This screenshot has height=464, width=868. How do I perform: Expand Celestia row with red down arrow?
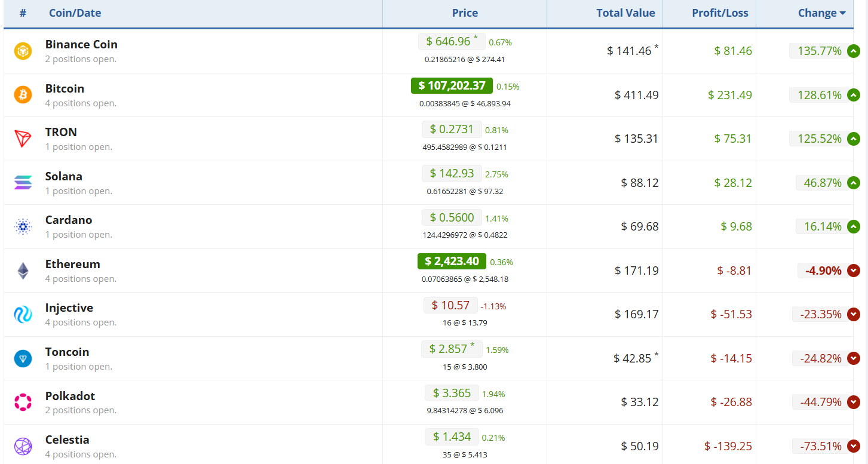[x=854, y=446]
